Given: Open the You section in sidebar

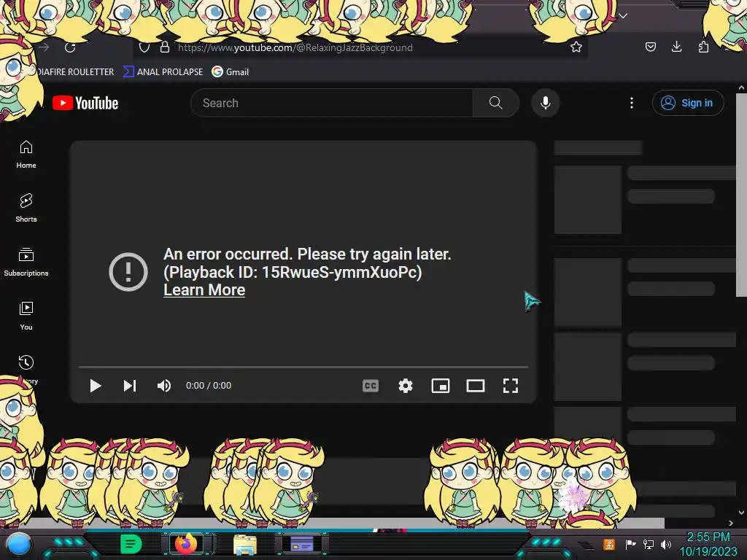Looking at the screenshot, I should click(26, 316).
